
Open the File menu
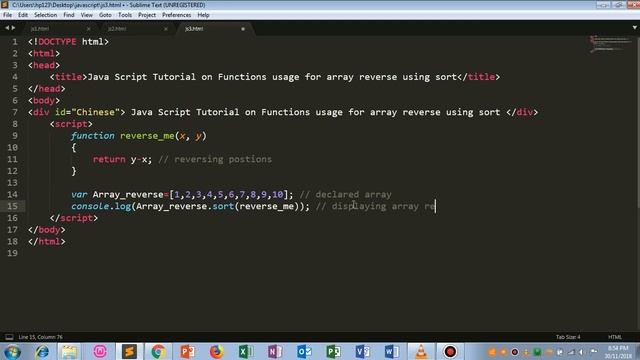point(7,15)
